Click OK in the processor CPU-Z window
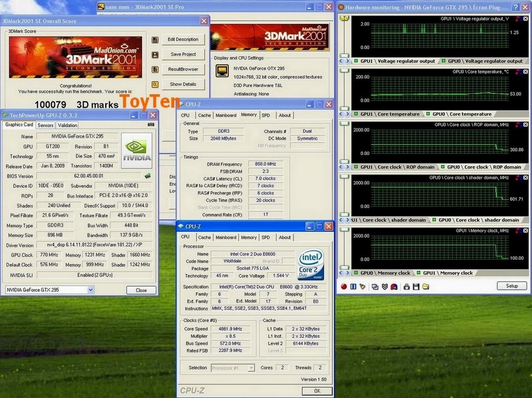 [317, 391]
